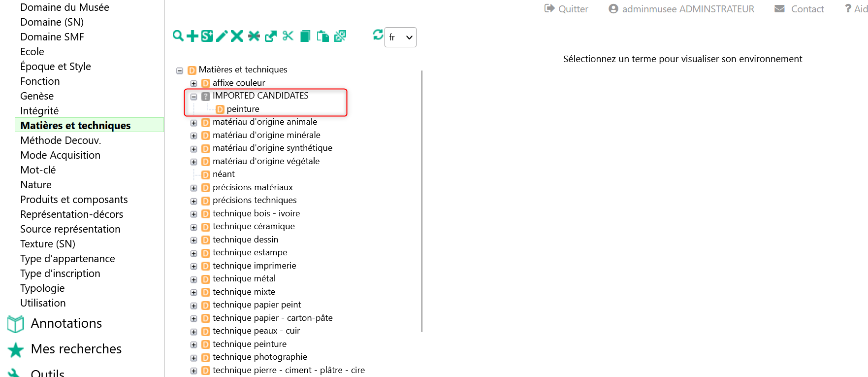Screen dimensions: 868x377
Task: Open Représentation-décors in sidebar
Action: coord(71,214)
